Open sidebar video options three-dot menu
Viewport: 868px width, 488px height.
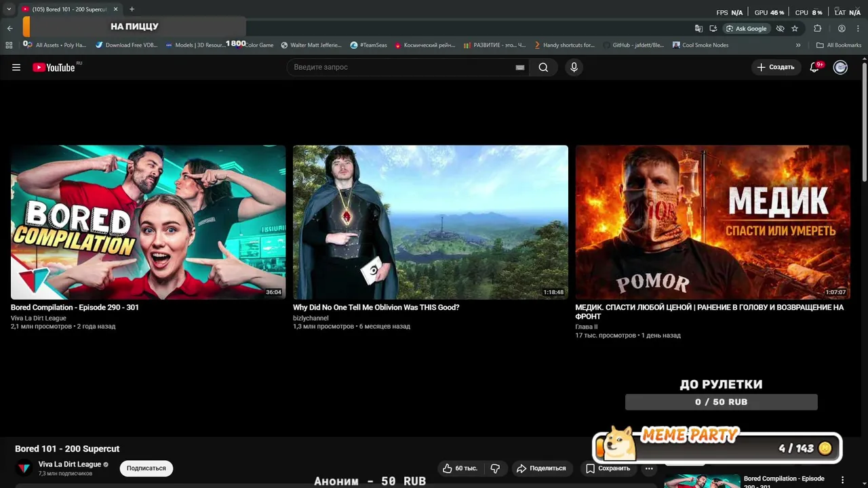click(843, 480)
